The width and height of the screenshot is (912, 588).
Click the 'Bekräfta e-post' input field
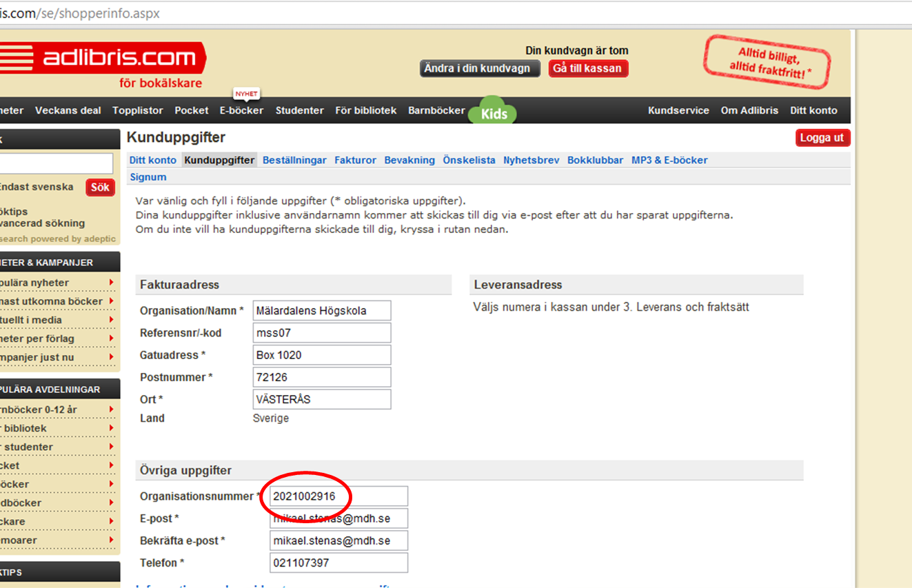tap(338, 540)
